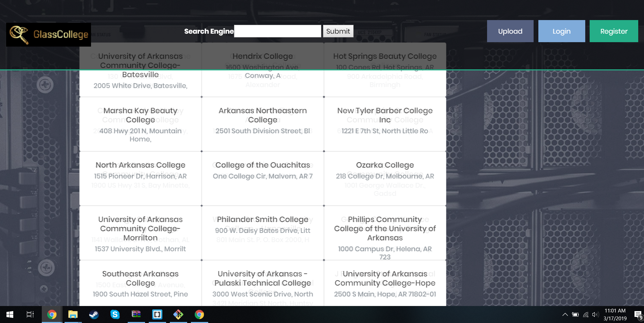Click address "1000 Campus Dr, Helena, AR 723"
Viewport: 644px width, 323px height.
[385, 253]
